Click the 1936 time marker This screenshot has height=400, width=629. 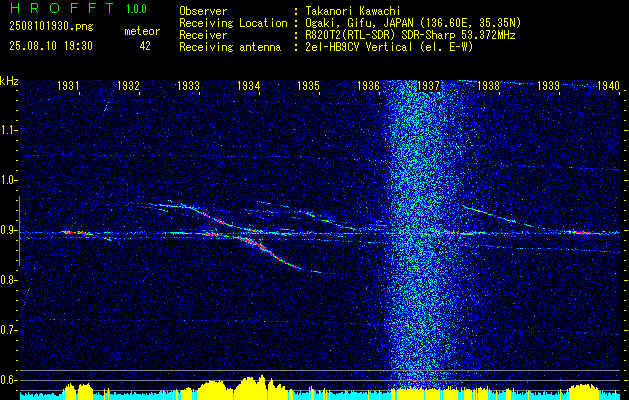[368, 85]
